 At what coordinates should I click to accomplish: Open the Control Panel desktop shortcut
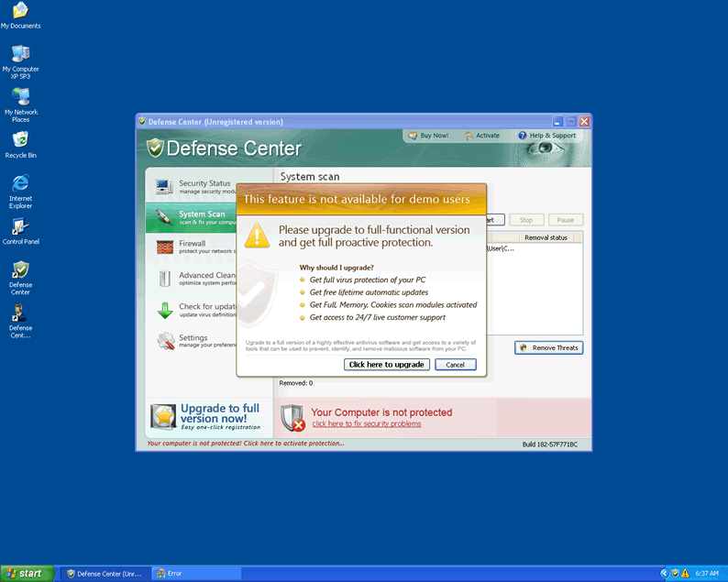(20, 227)
